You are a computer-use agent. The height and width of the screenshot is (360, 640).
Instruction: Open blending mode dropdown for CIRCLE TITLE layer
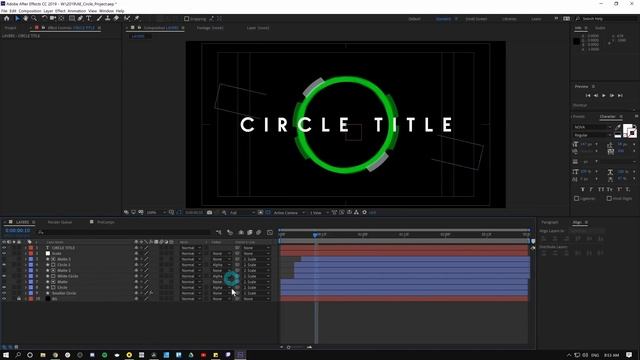click(191, 248)
